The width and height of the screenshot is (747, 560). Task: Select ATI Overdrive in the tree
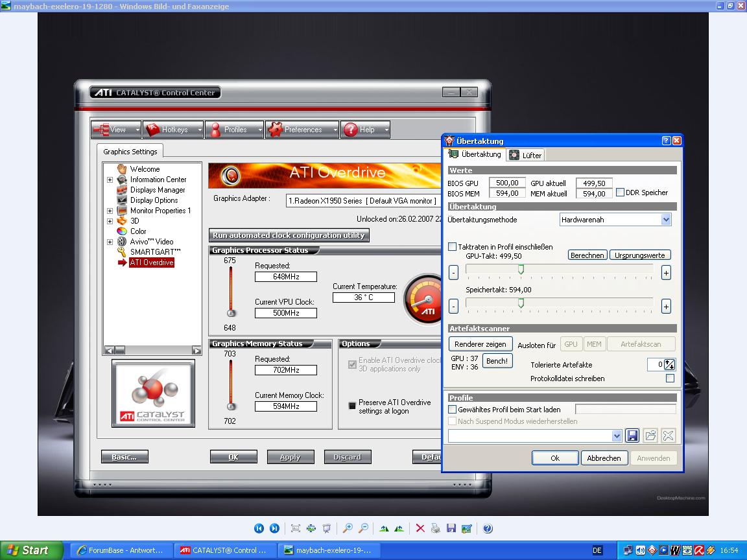click(x=152, y=262)
